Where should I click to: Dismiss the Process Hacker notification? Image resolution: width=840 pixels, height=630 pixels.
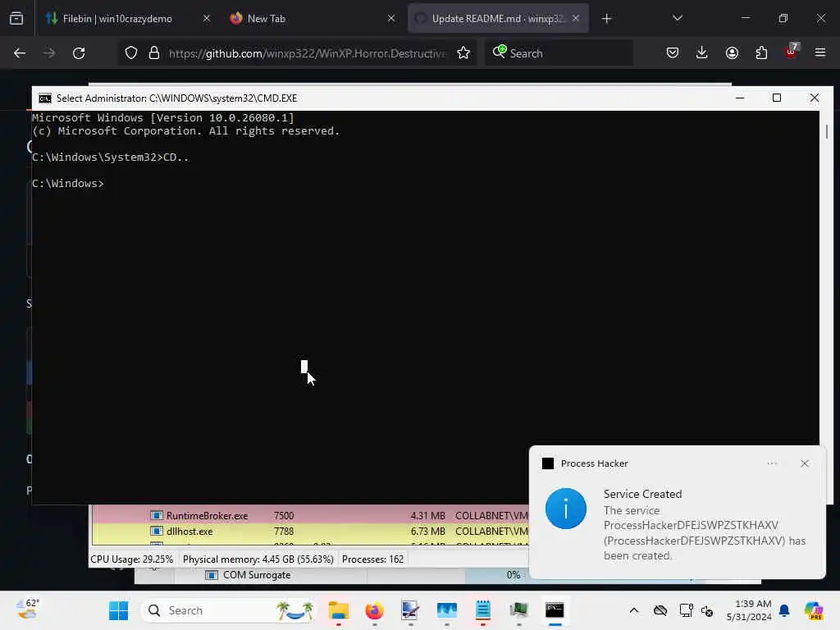pos(804,463)
